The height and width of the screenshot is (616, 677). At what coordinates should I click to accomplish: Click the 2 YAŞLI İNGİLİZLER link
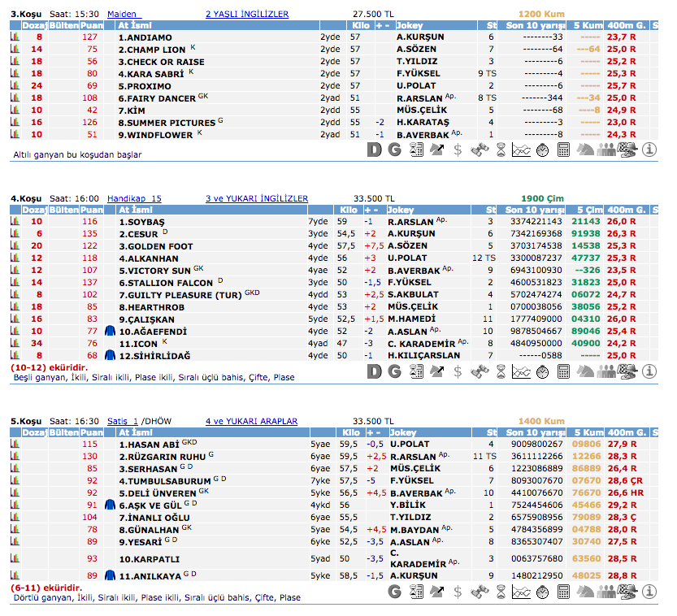pos(246,14)
